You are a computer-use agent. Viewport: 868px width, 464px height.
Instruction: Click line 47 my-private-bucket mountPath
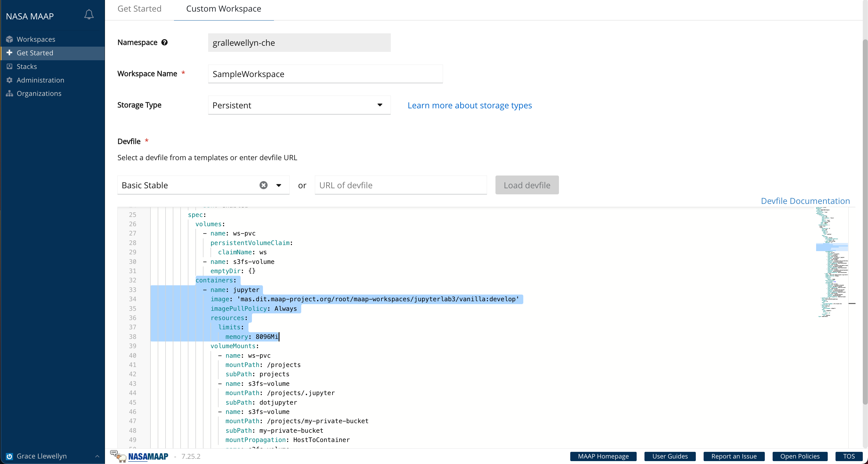(297, 421)
